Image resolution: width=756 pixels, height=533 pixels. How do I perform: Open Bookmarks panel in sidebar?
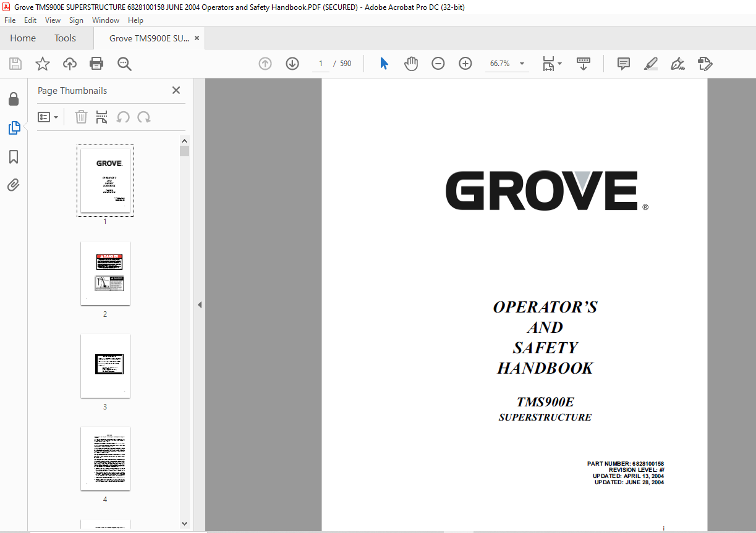pos(14,157)
